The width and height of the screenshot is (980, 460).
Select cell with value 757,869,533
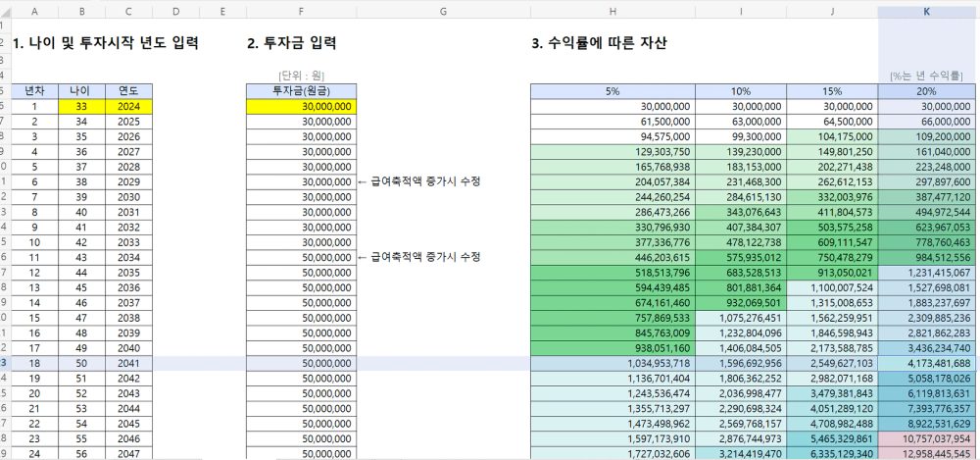(x=612, y=318)
